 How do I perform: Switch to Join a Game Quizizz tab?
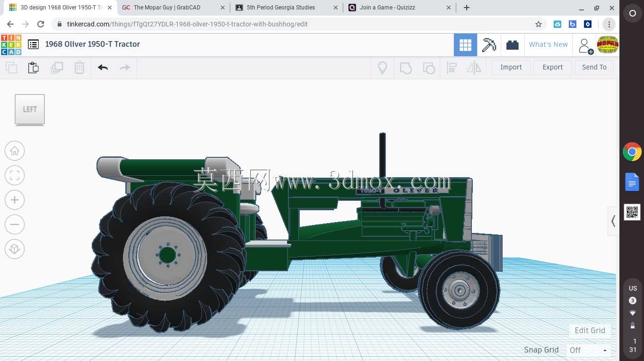pos(399,8)
